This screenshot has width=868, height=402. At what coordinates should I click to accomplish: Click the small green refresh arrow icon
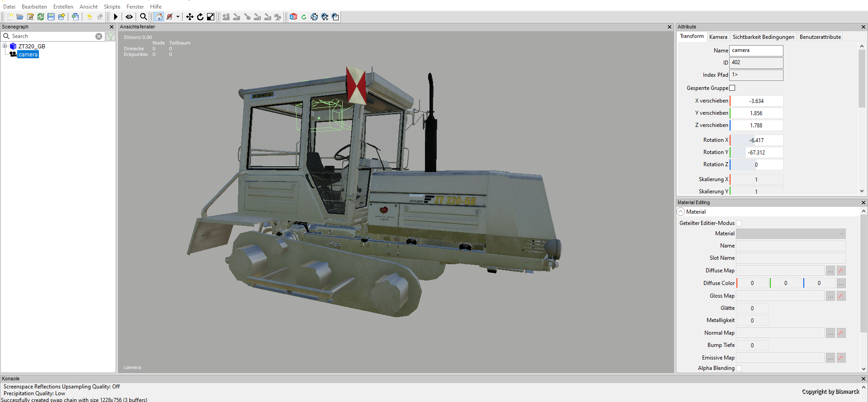pos(304,17)
